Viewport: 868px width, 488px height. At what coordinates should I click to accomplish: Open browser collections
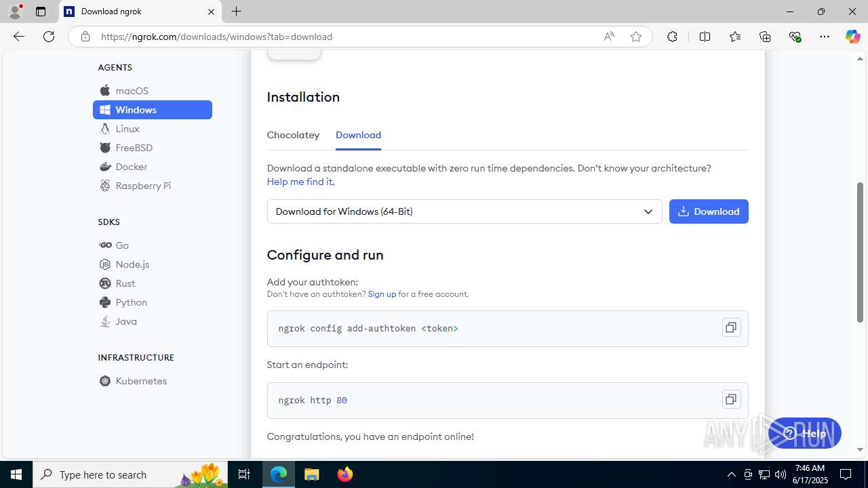[765, 37]
